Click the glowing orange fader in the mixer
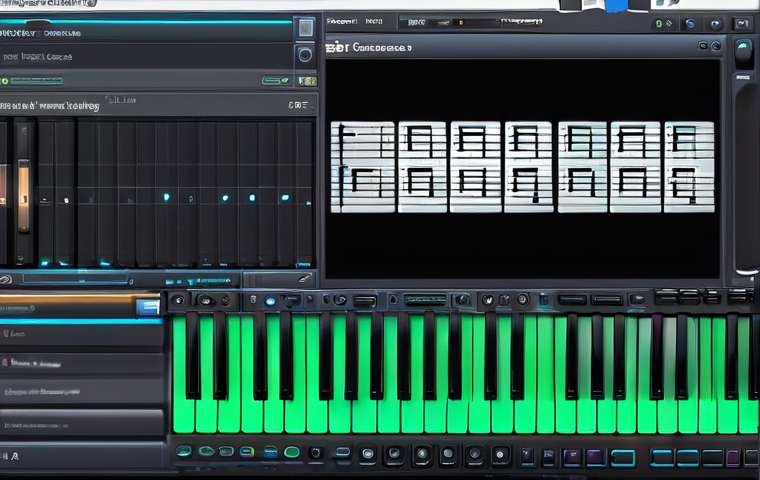The width and height of the screenshot is (760, 480). point(23,196)
